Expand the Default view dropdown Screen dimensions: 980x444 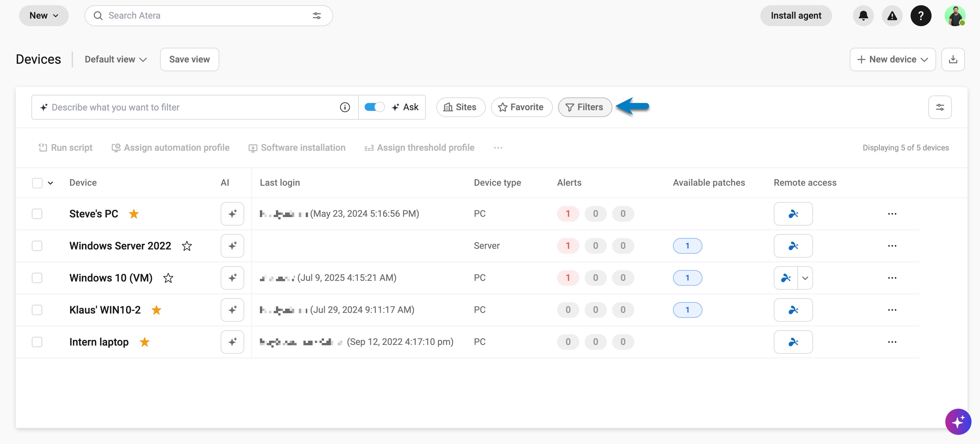coord(115,59)
